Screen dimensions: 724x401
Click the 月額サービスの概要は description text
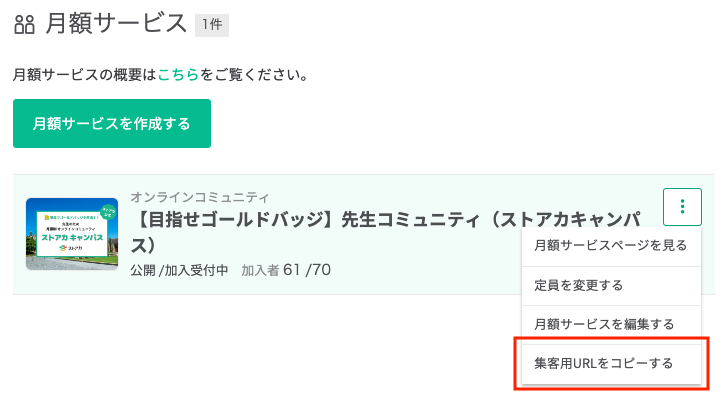[84, 75]
